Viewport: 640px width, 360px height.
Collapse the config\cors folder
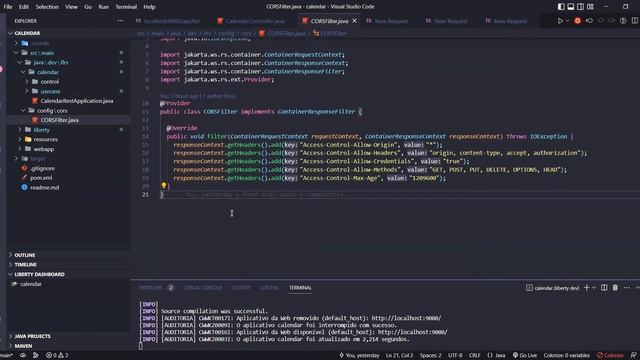click(x=23, y=110)
